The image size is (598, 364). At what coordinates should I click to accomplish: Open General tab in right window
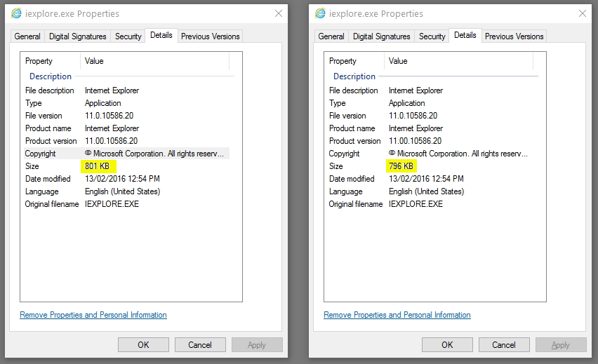331,36
